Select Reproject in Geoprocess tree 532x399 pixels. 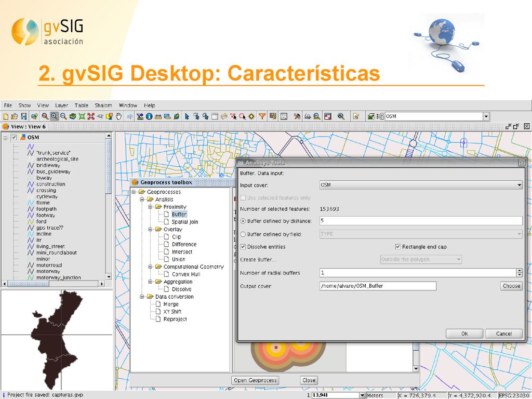click(x=175, y=320)
